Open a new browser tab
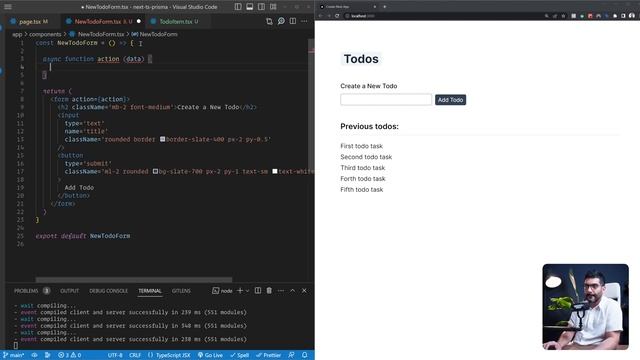The image size is (640, 360). [384, 7]
